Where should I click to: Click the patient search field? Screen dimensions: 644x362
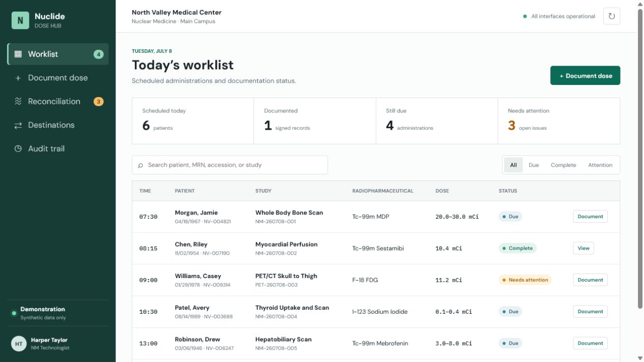[x=230, y=165]
